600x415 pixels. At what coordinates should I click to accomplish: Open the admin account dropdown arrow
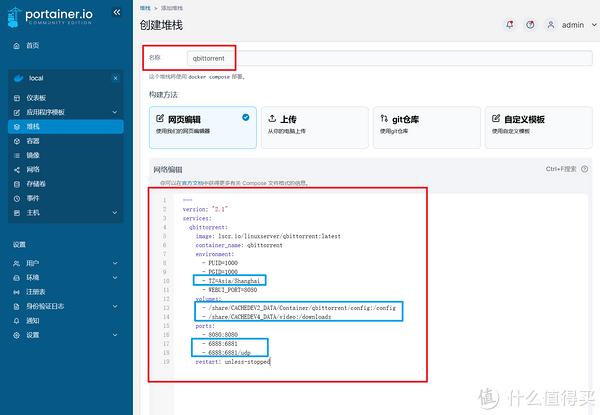click(x=594, y=25)
